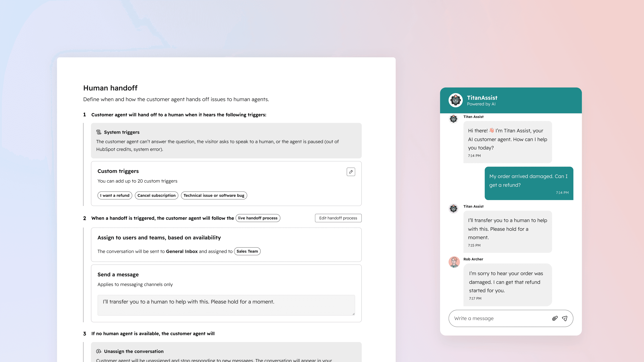Click Titan Assist avatar beside first greeting

click(x=453, y=119)
